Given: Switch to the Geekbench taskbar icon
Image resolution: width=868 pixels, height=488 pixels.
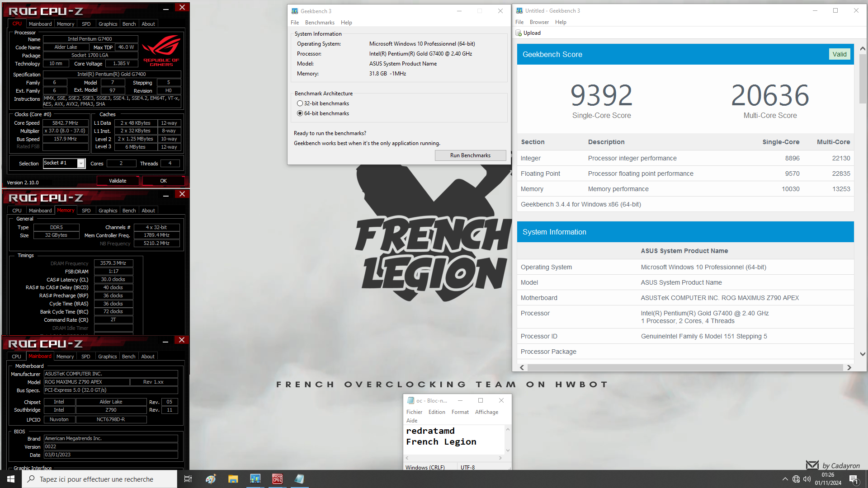Looking at the screenshot, I should pos(255,479).
